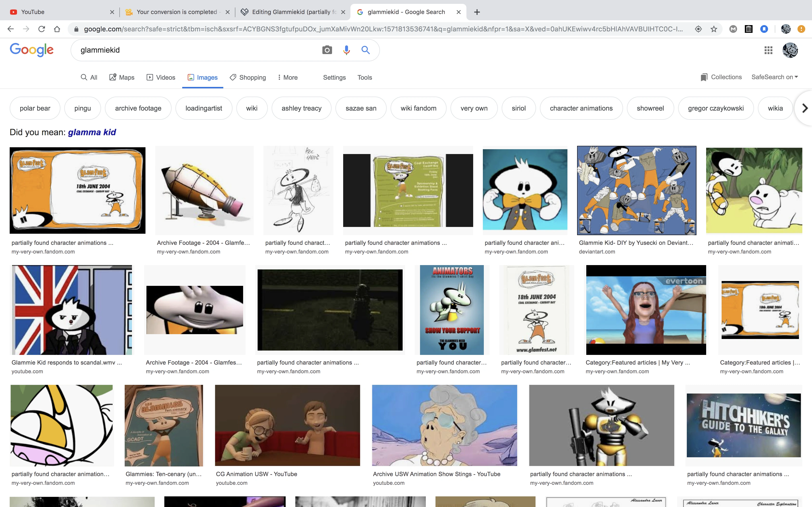Open the Hitchhiker's Guide to the Galaxy thumbnail
This screenshot has height=507, width=812.
[744, 425]
